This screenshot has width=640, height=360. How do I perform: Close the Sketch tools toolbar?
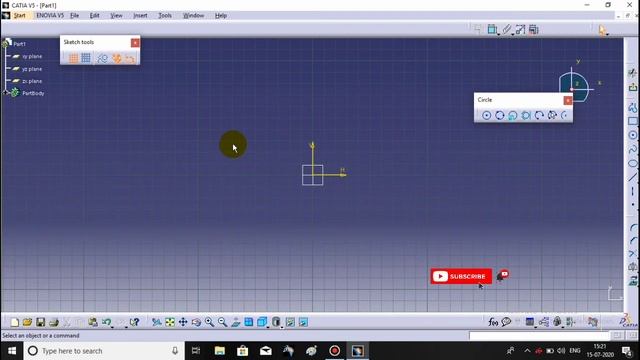[135, 42]
